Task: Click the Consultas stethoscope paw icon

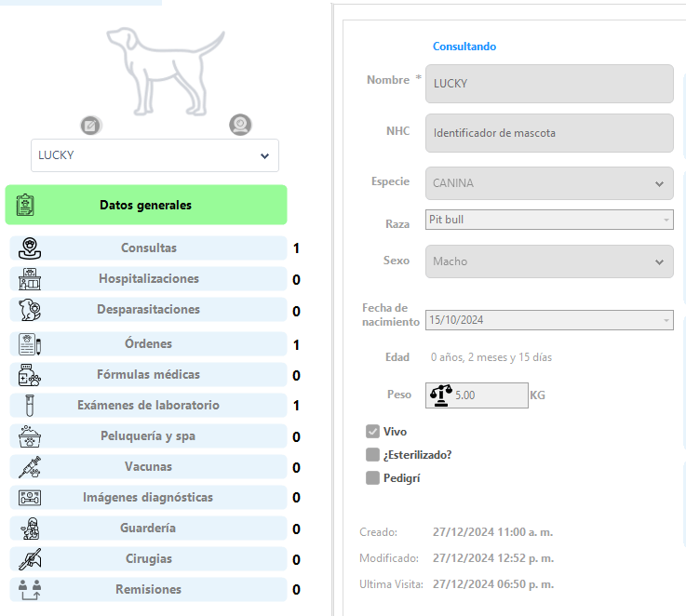Action: pos(30,248)
